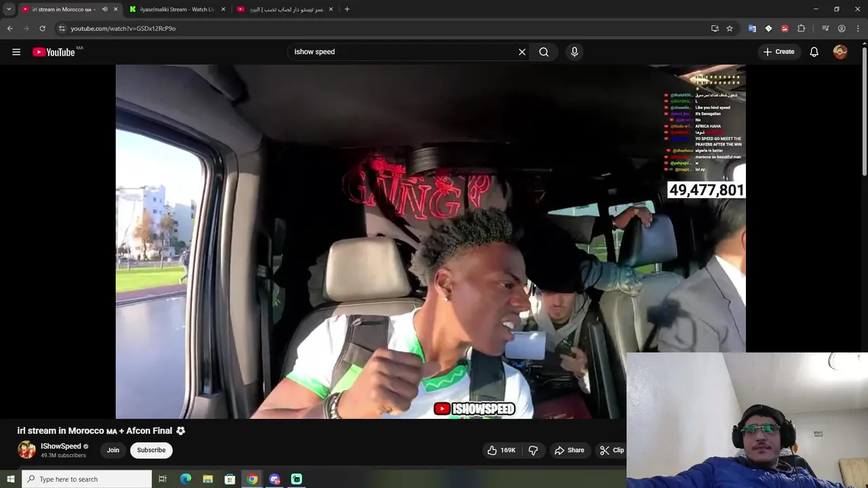Click the Windows taskbar search box
Viewport: 868px width, 488px height.
[x=87, y=479]
